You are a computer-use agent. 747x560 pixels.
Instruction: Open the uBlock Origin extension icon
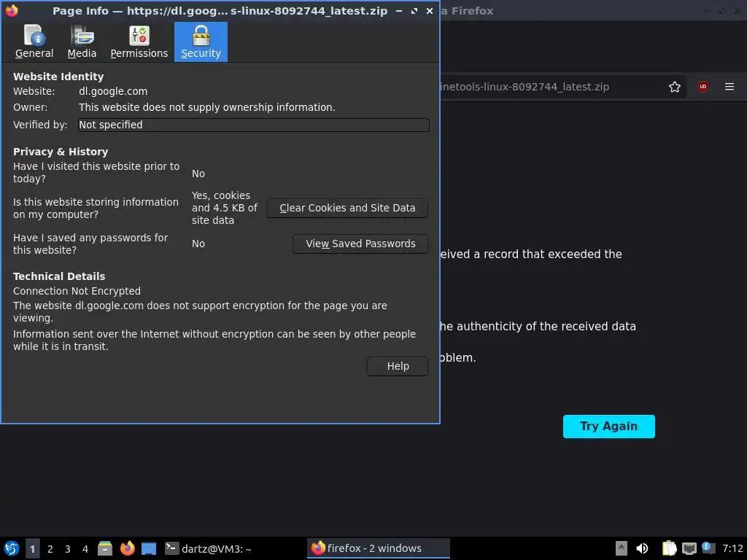point(703,87)
